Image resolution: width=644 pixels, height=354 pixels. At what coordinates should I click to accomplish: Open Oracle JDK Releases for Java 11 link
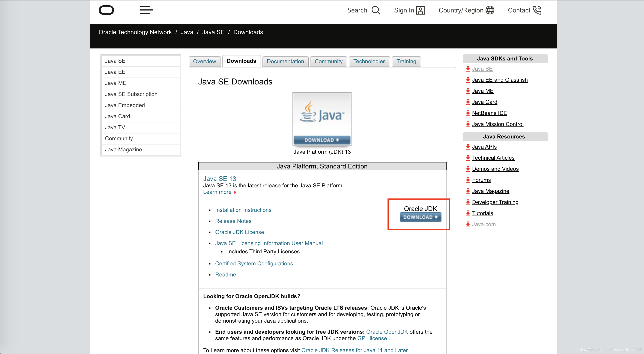pos(355,350)
